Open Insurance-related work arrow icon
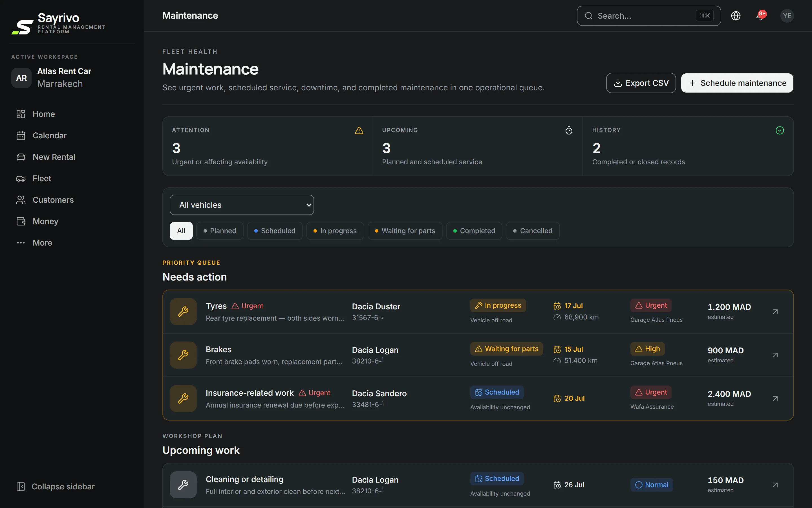Screen dimensions: 812x508 775,398
